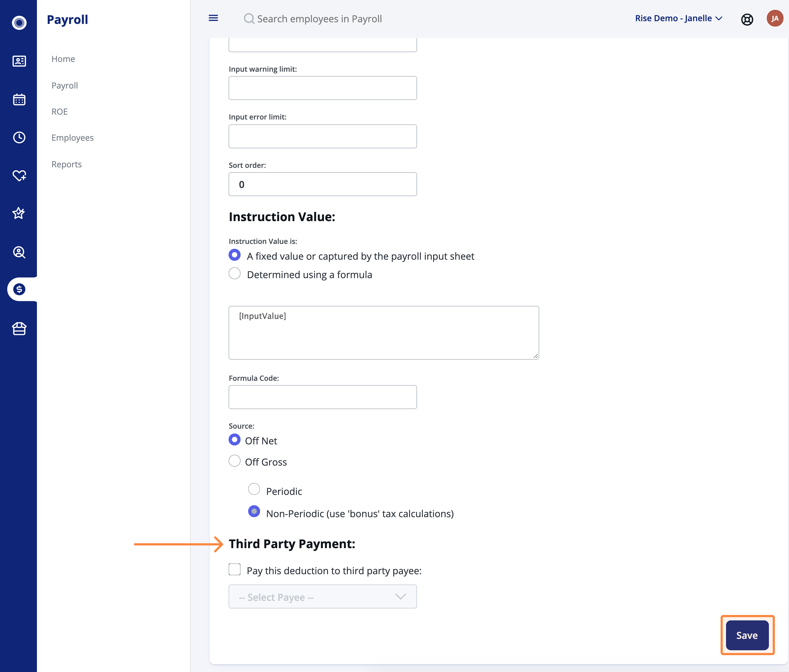Open the ROE menu item
789x672 pixels.
[x=59, y=112]
